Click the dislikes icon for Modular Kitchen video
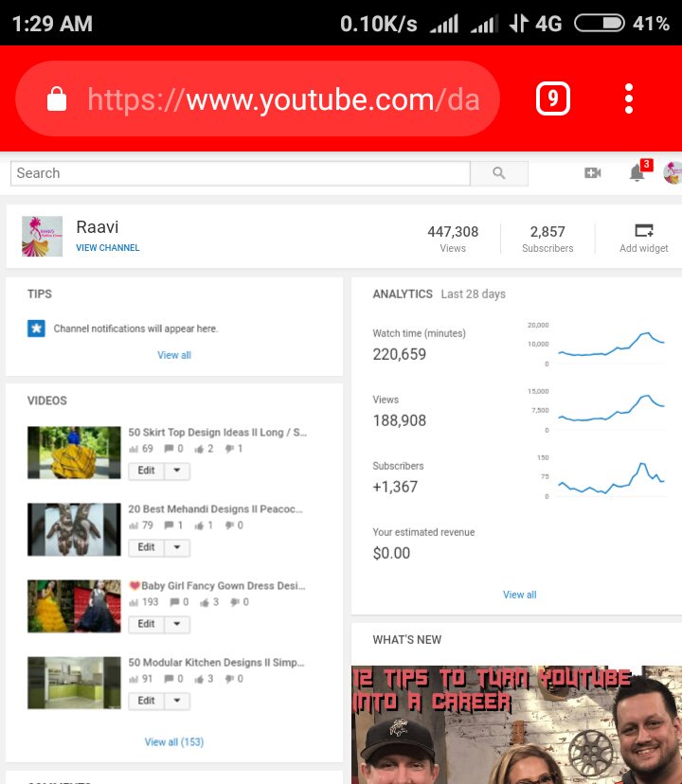Screen dimensions: 682x784 click(x=229, y=679)
